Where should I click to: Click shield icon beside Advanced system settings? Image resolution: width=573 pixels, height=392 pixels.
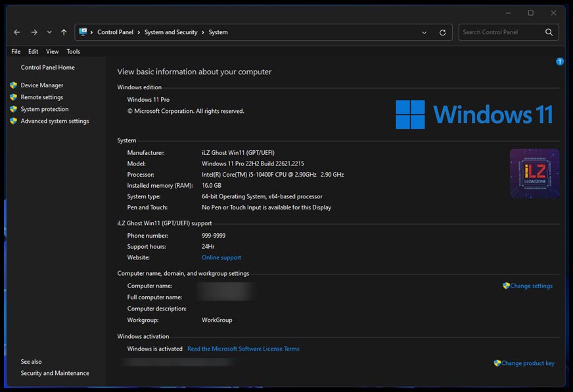[14, 121]
